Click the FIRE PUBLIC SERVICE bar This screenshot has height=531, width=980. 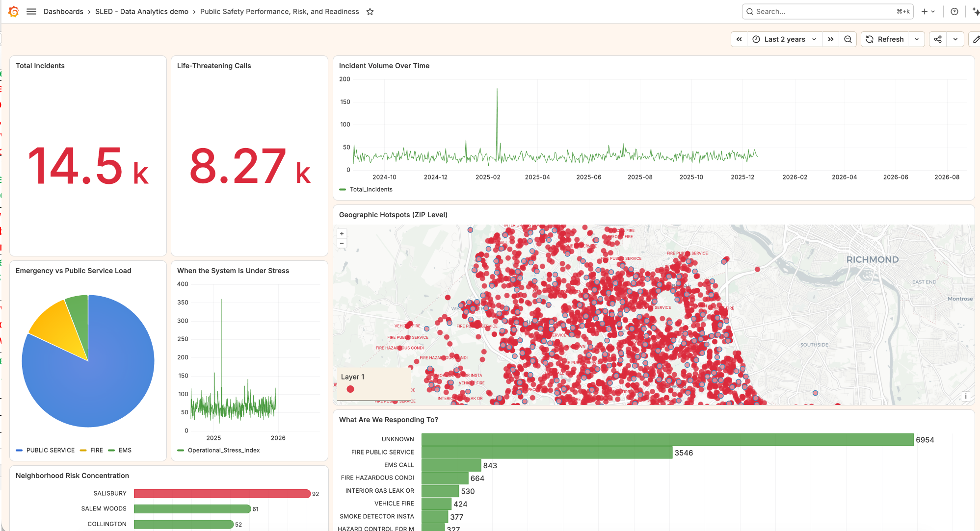[547, 453]
